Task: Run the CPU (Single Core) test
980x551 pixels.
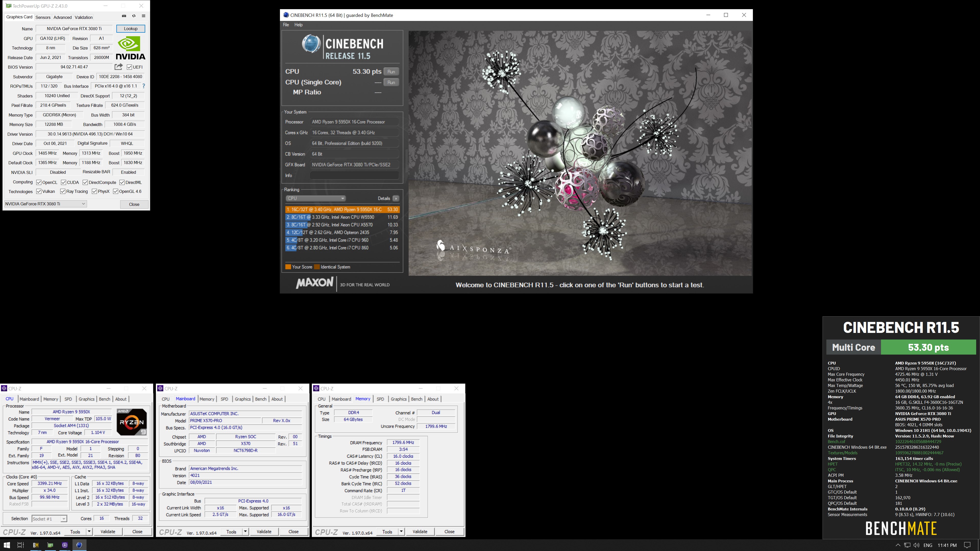Action: coord(391,82)
